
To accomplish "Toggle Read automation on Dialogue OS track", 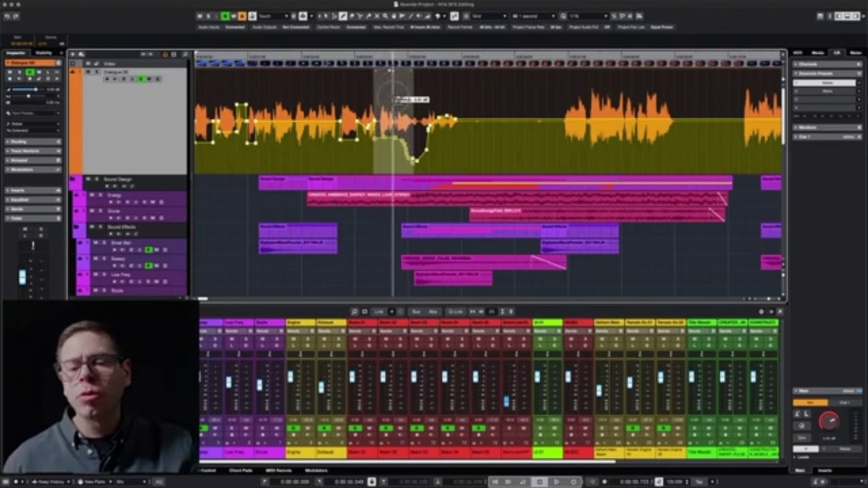I will pyautogui.click(x=140, y=79).
